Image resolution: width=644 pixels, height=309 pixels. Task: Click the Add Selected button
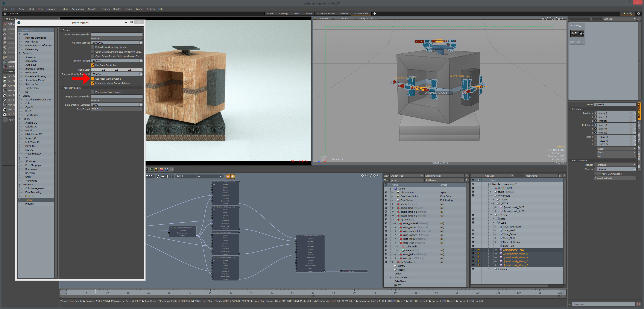tap(184, 177)
